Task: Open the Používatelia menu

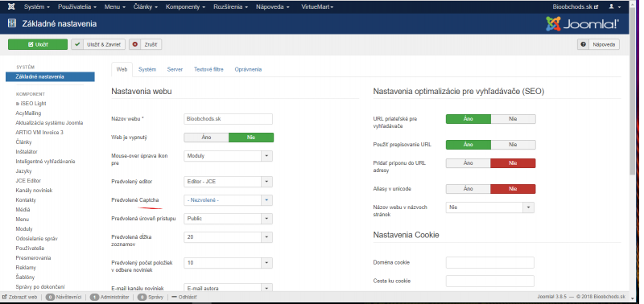Action: [x=77, y=7]
